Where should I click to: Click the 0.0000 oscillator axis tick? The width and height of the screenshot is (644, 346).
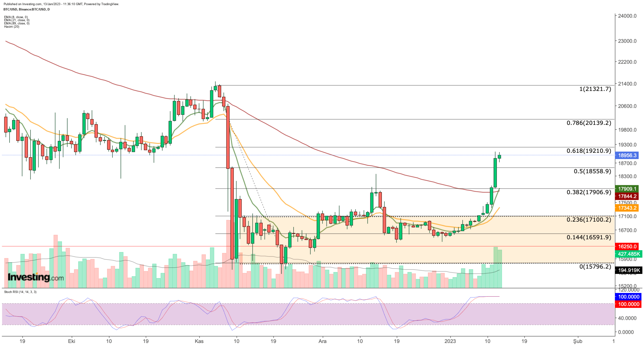point(626,332)
